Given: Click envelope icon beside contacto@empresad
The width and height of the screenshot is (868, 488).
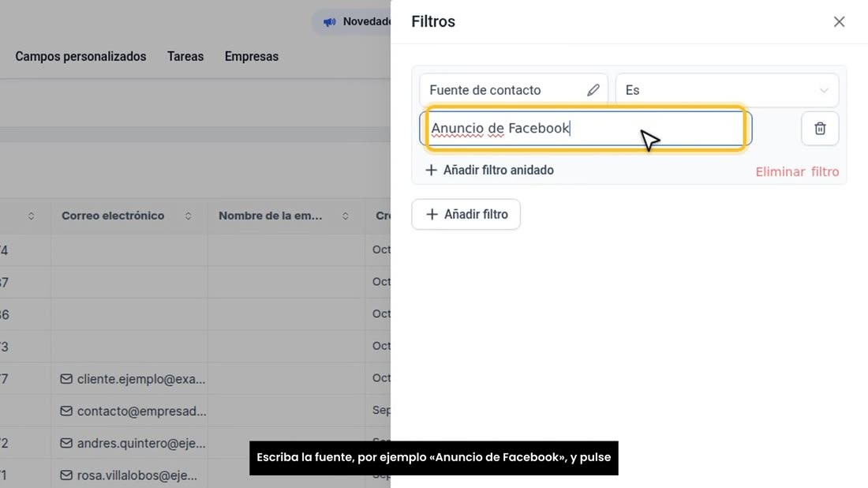Looking at the screenshot, I should [66, 411].
